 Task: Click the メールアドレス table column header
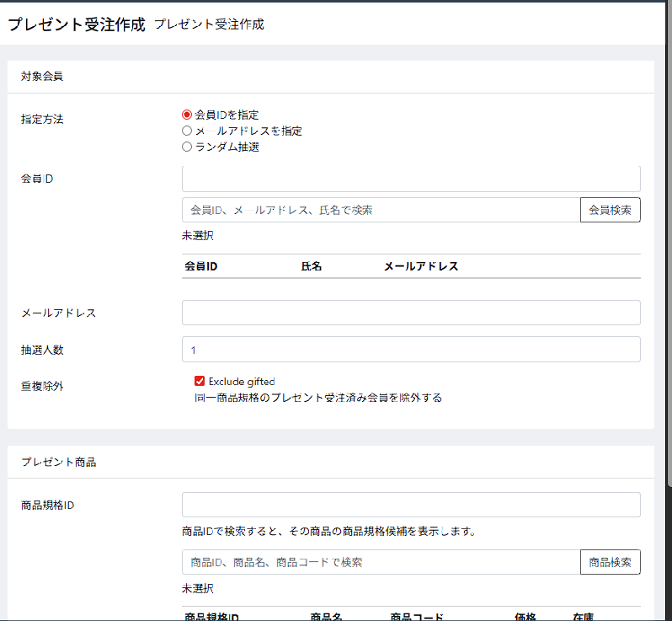[x=421, y=266]
